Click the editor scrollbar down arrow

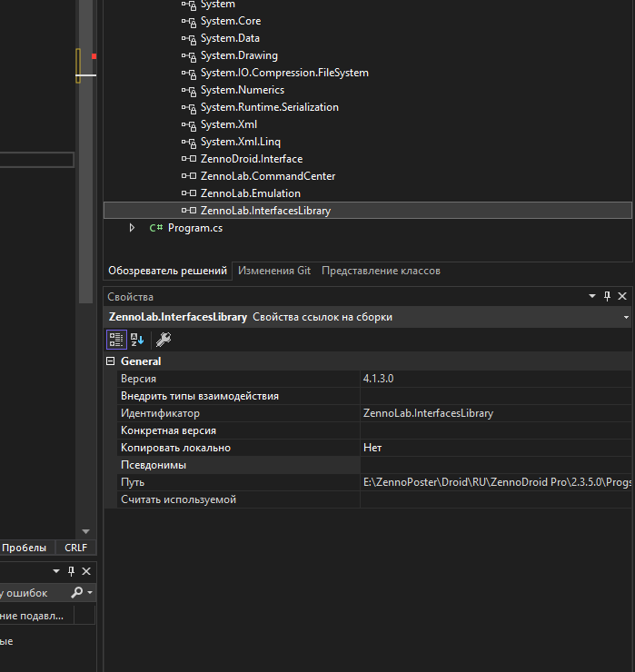[85, 531]
